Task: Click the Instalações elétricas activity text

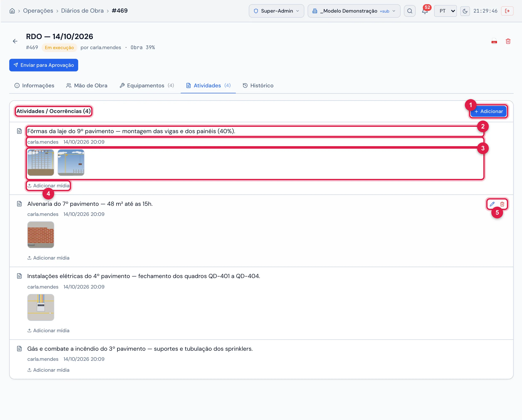Action: tap(144, 276)
